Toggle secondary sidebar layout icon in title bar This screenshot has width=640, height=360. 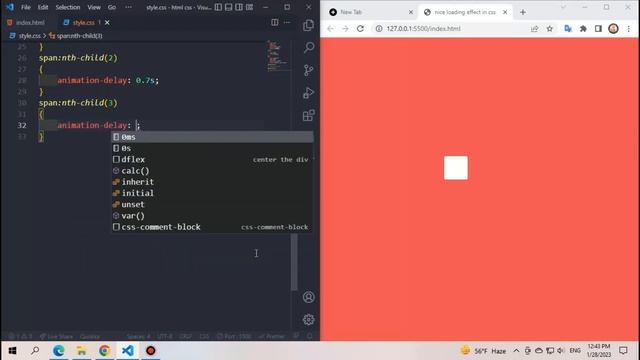click(239, 7)
